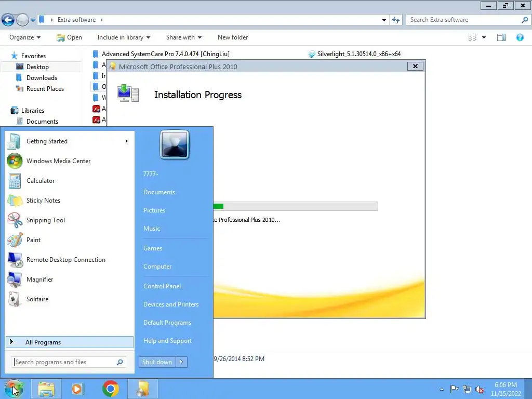Launch the Snipping Tool
The width and height of the screenshot is (532, 399).
[70, 220]
